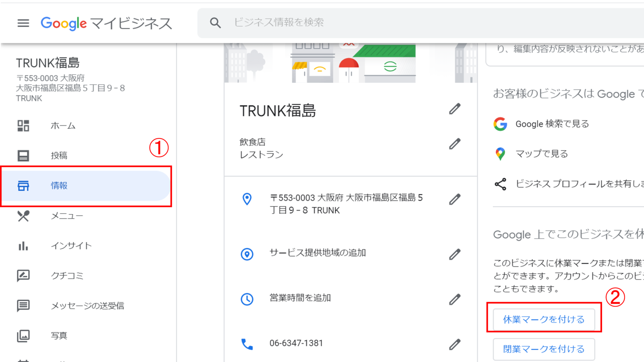Click the クチコミ review icon
The width and height of the screenshot is (644, 362).
point(23,276)
